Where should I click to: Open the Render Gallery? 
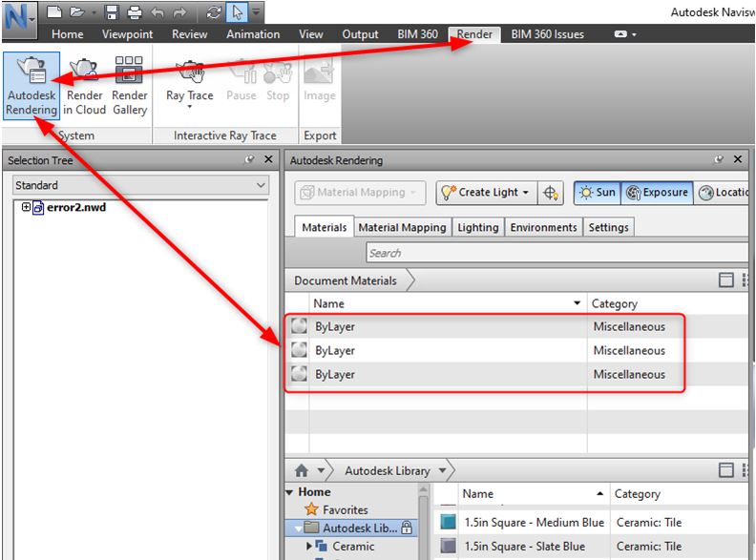[129, 85]
